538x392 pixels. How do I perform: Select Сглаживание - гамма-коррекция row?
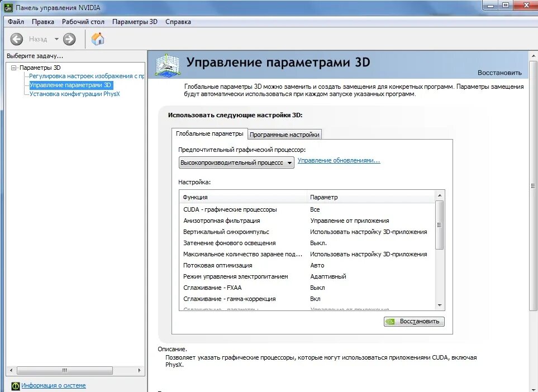[x=307, y=299]
